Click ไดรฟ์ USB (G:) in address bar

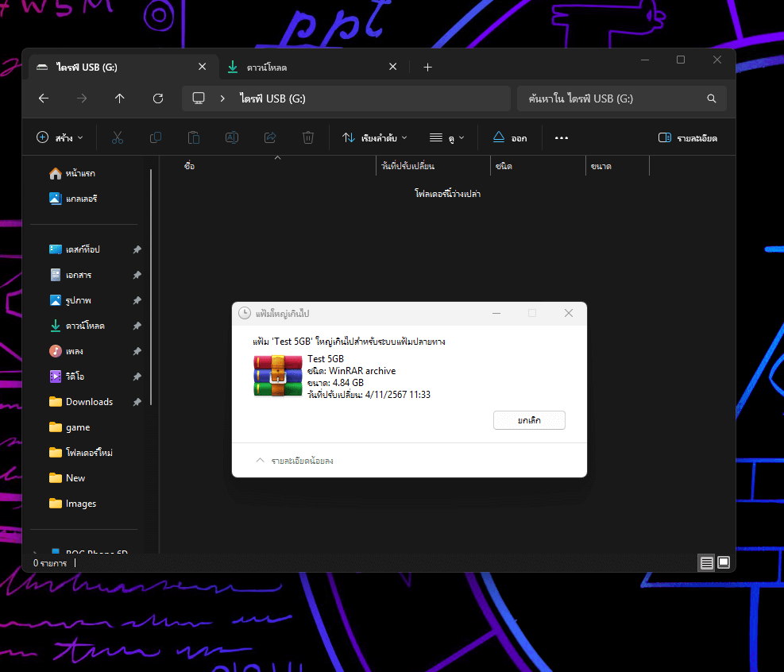click(x=272, y=98)
